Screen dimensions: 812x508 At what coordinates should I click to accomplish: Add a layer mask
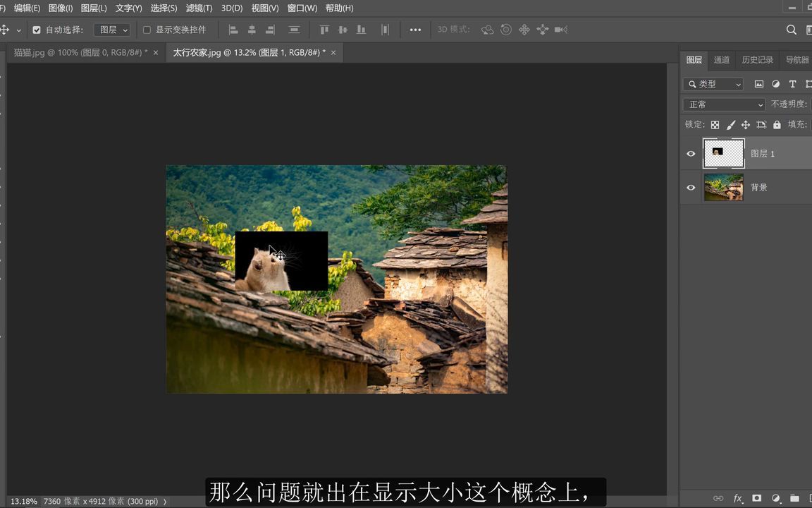[756, 498]
